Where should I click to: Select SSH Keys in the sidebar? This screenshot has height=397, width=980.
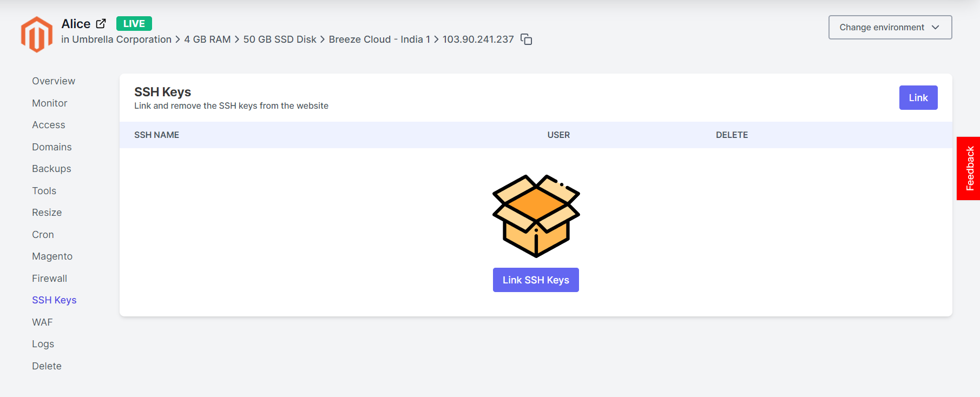(x=54, y=300)
